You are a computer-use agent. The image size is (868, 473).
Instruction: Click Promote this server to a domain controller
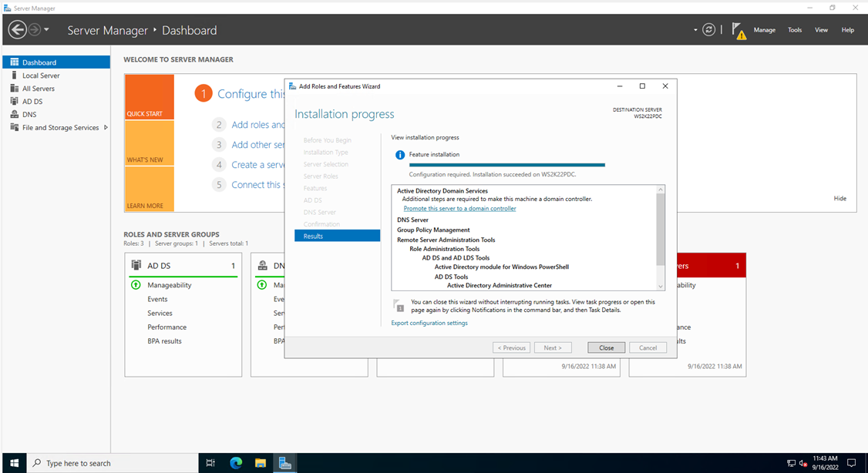(x=460, y=208)
